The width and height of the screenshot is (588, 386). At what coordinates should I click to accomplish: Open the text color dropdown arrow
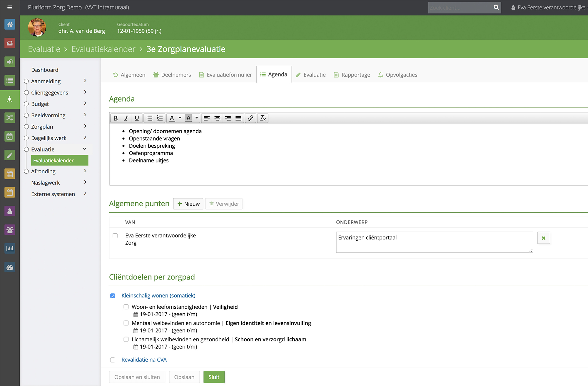pos(180,118)
